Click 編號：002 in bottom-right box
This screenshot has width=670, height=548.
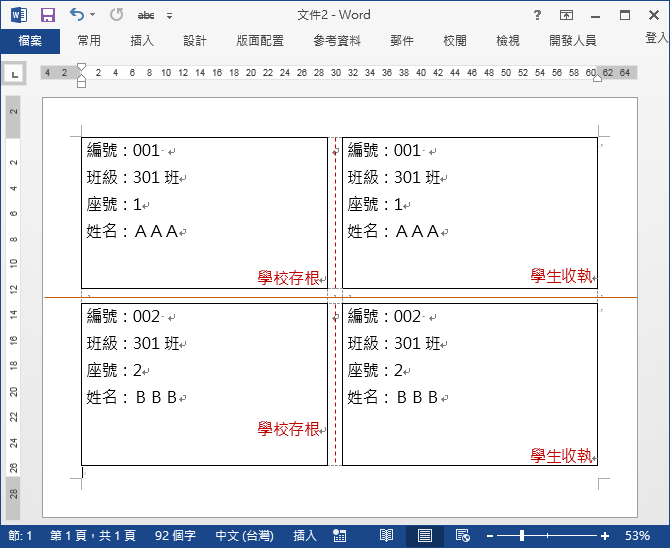click(384, 316)
